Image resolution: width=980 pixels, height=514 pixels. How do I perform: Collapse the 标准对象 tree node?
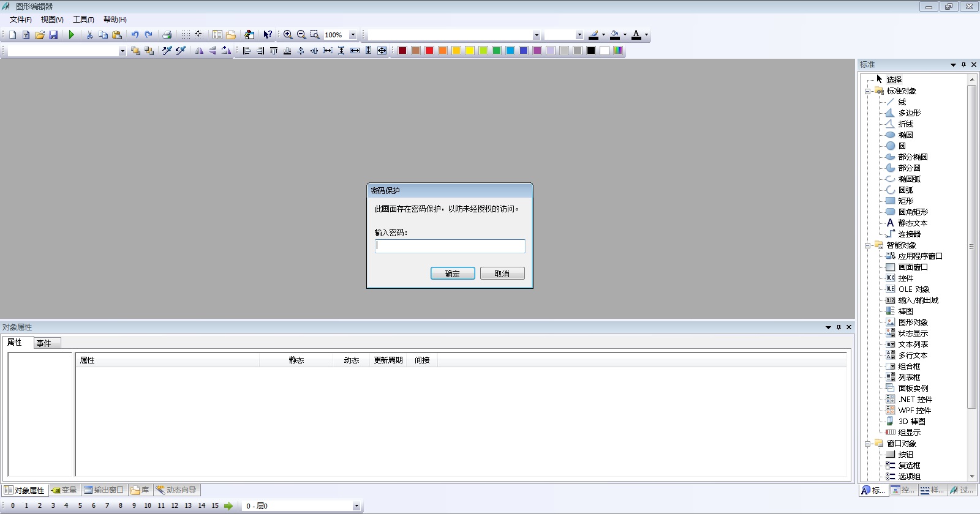tap(867, 91)
